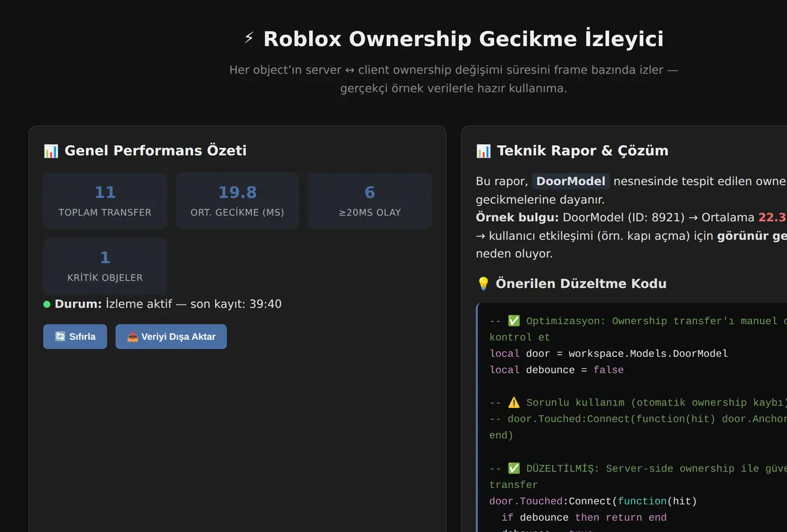
Task: Select the ≥20ms Olay stat card
Action: click(x=370, y=201)
